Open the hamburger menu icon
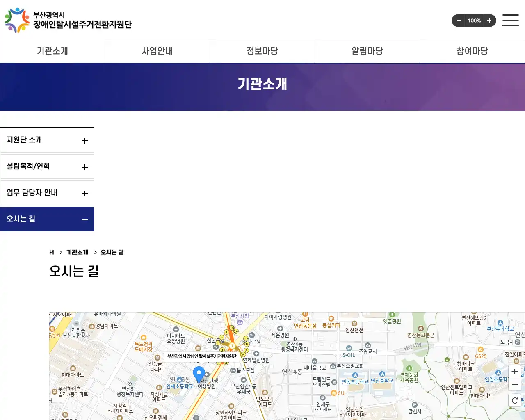Screen dimensions: 525x420 click(x=511, y=21)
